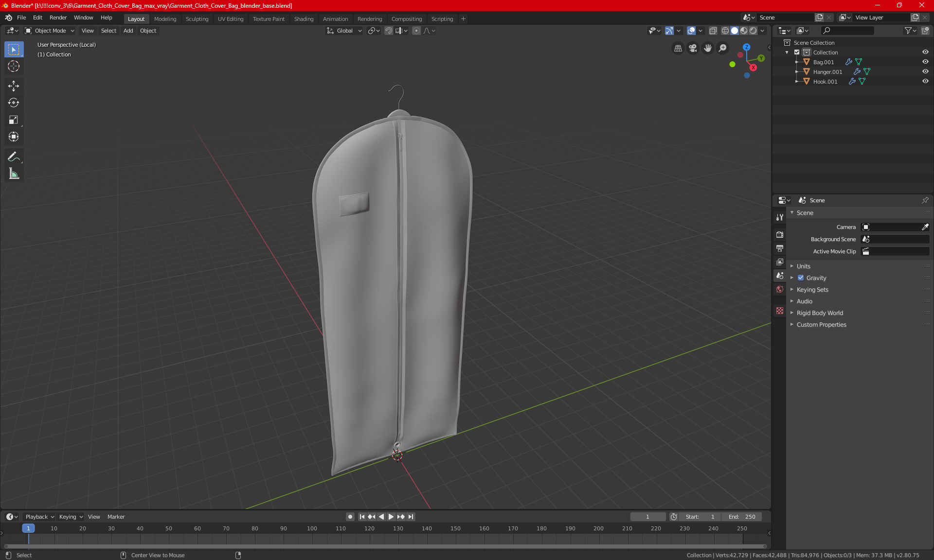The height and width of the screenshot is (560, 934).
Task: Open the File menu
Action: click(x=21, y=17)
